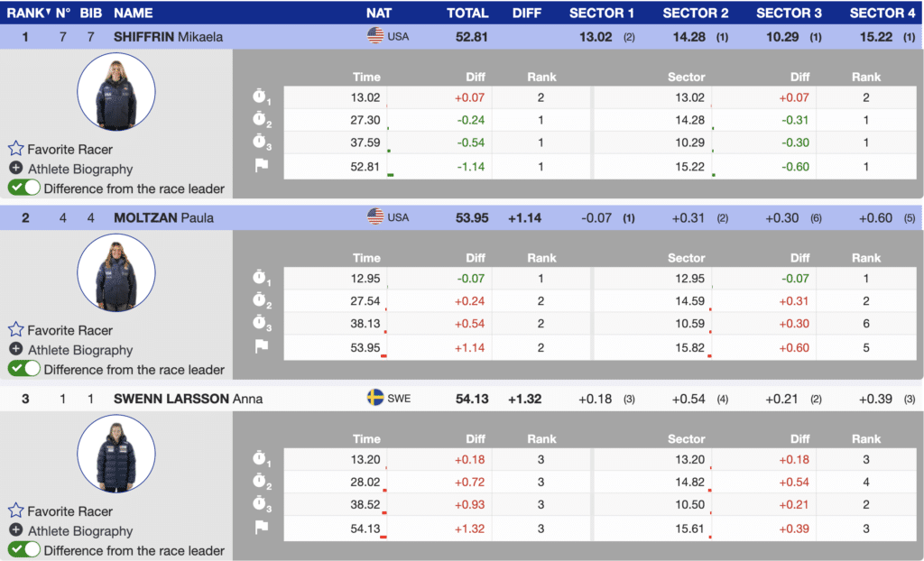
Task: Sort results by the RANK column header
Action: 25,13
